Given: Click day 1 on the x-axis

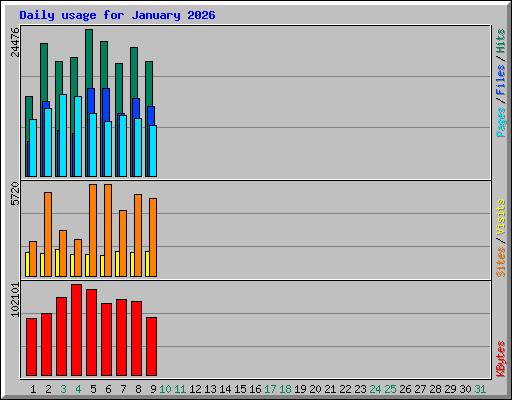Looking at the screenshot, I should point(33,389).
